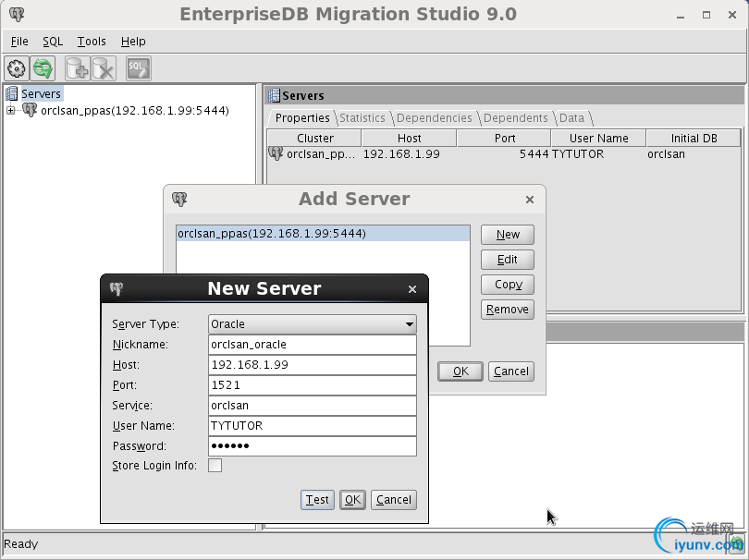The width and height of the screenshot is (749, 560).
Task: Close the New Server dialog
Action: (x=412, y=289)
